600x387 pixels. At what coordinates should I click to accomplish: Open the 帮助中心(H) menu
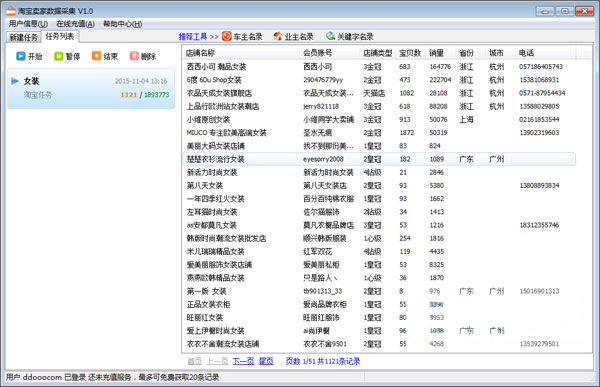click(x=122, y=24)
